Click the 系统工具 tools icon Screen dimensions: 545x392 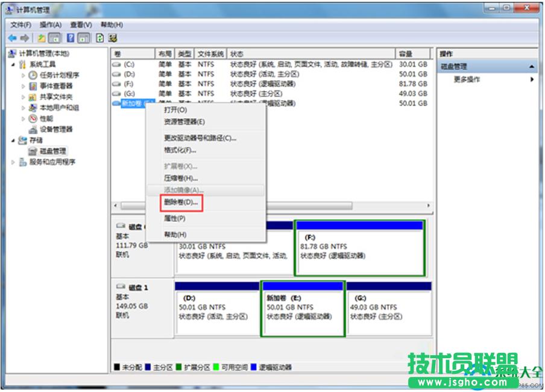click(22, 65)
